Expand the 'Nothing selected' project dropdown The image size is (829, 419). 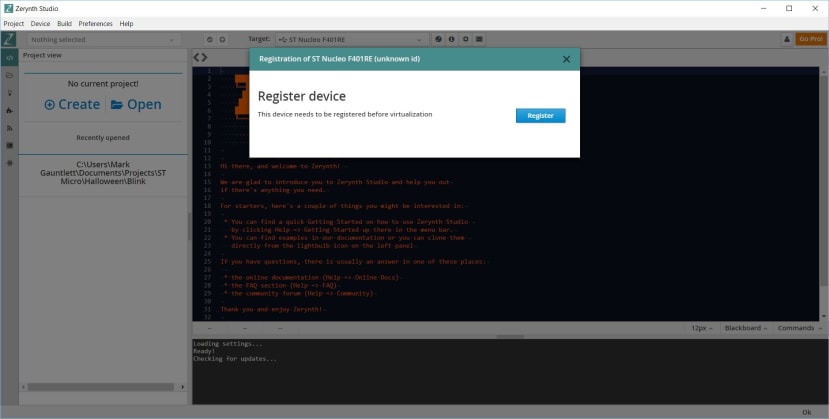click(x=103, y=40)
